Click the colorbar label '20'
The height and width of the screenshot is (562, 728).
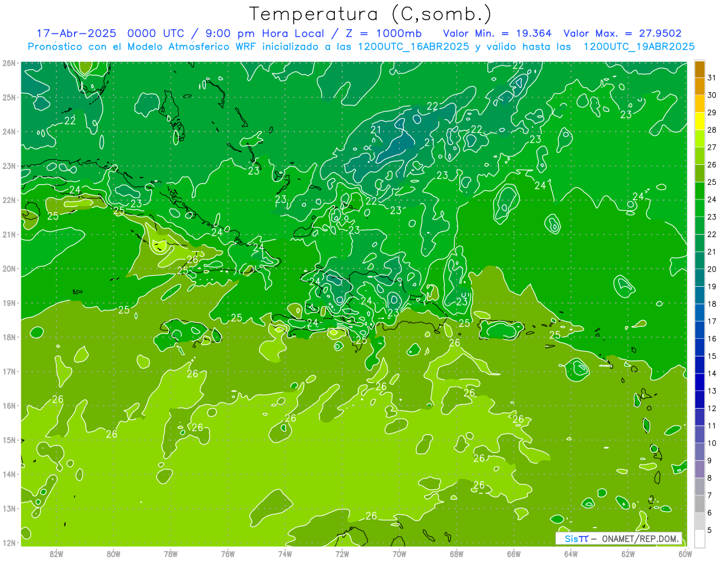(x=712, y=269)
